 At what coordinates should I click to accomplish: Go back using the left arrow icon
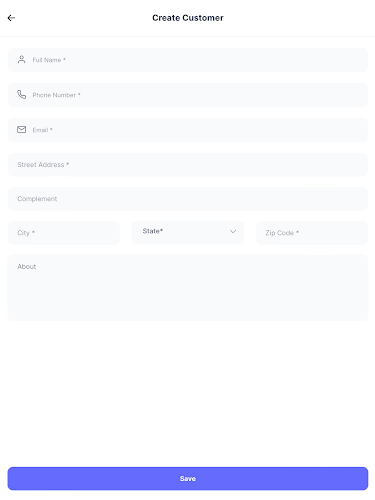click(11, 18)
